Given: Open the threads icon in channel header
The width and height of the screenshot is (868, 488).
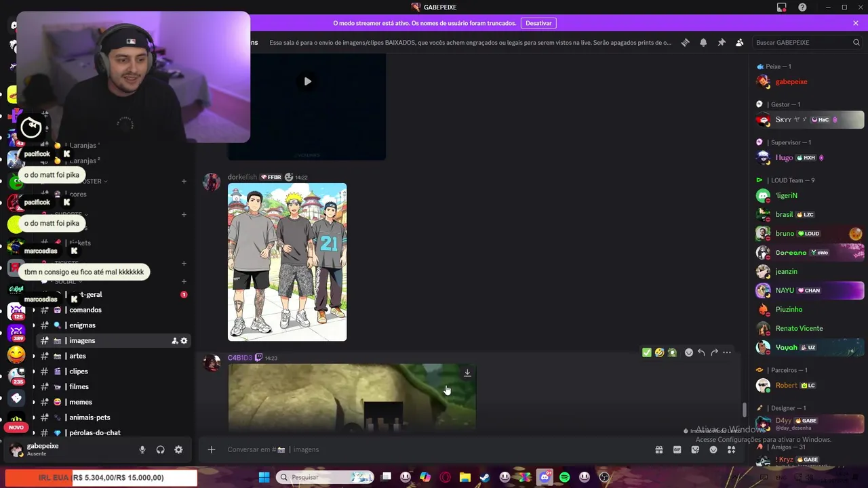Looking at the screenshot, I should coord(686,42).
